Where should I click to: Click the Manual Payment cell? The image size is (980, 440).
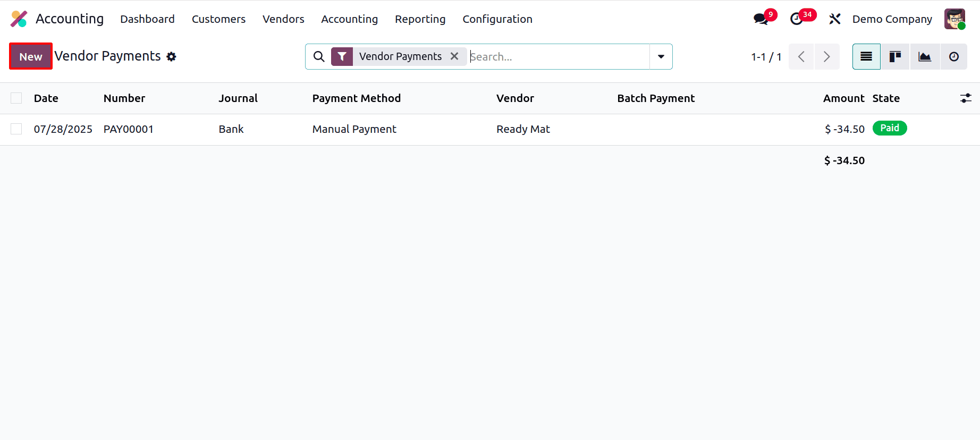[x=354, y=129]
